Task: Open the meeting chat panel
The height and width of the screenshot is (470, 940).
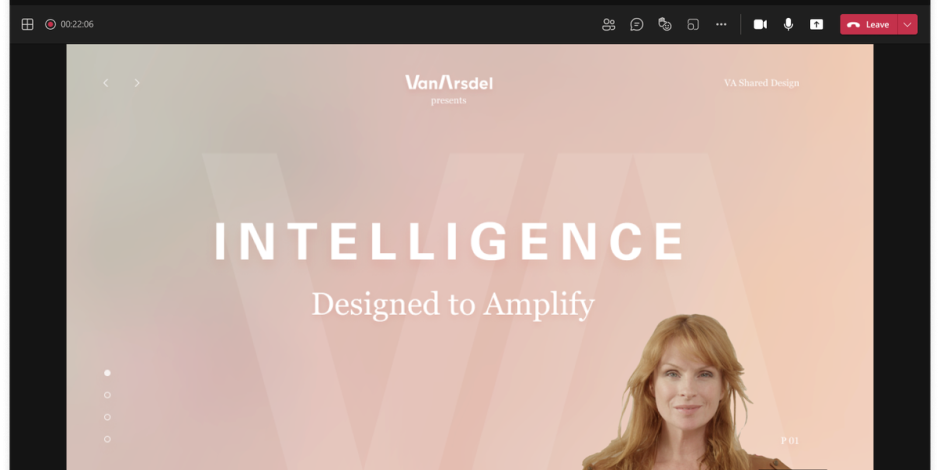Action: coord(637,25)
